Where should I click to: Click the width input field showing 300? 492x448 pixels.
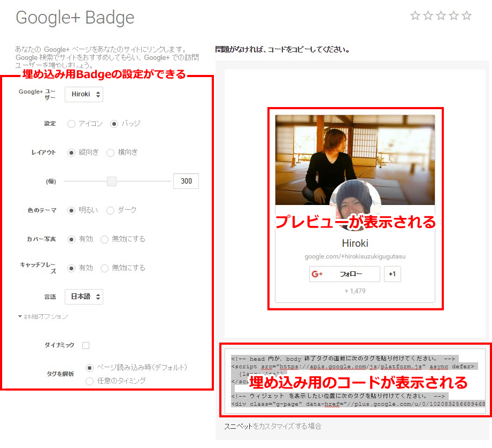click(186, 181)
